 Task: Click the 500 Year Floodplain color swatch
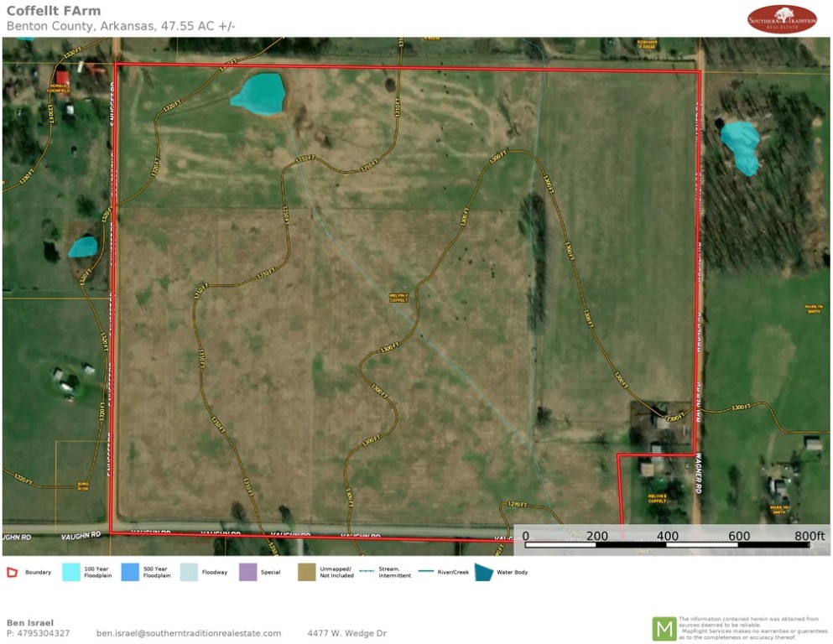click(x=131, y=572)
